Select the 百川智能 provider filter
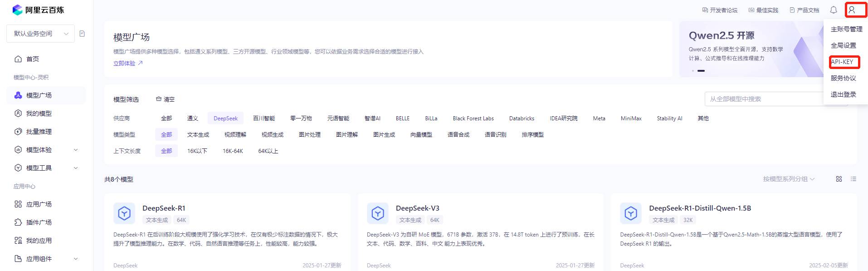868x271 pixels. pyautogui.click(x=264, y=118)
